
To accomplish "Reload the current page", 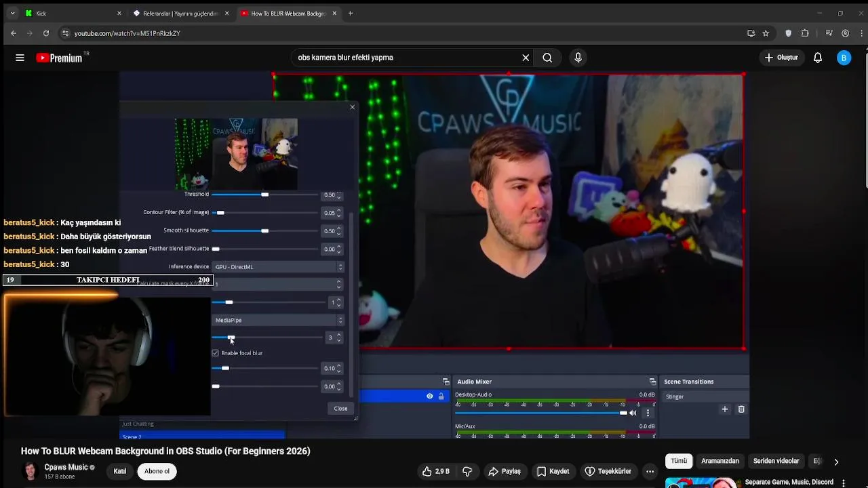I will 46,33.
